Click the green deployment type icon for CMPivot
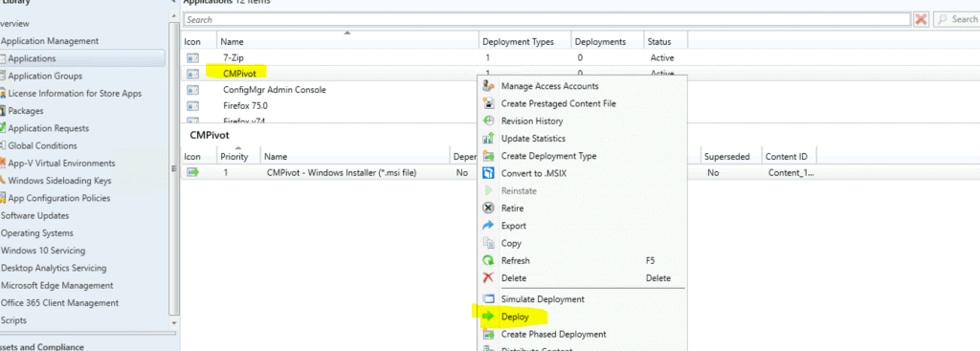This screenshot has width=980, height=351. 193,172
